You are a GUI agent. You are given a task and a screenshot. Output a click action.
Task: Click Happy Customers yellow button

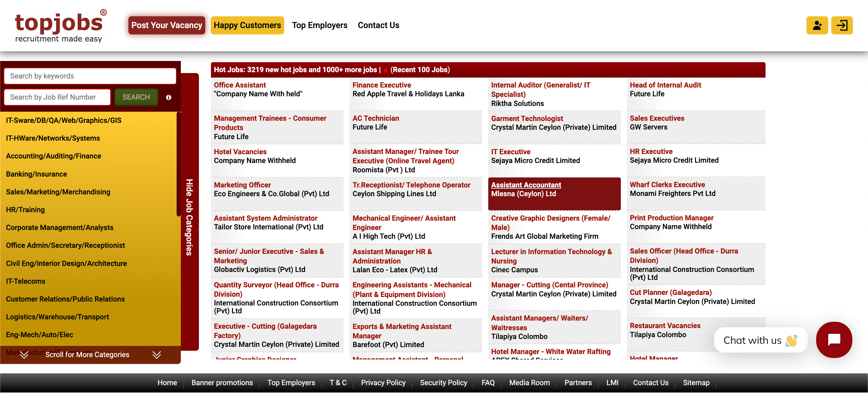[247, 25]
